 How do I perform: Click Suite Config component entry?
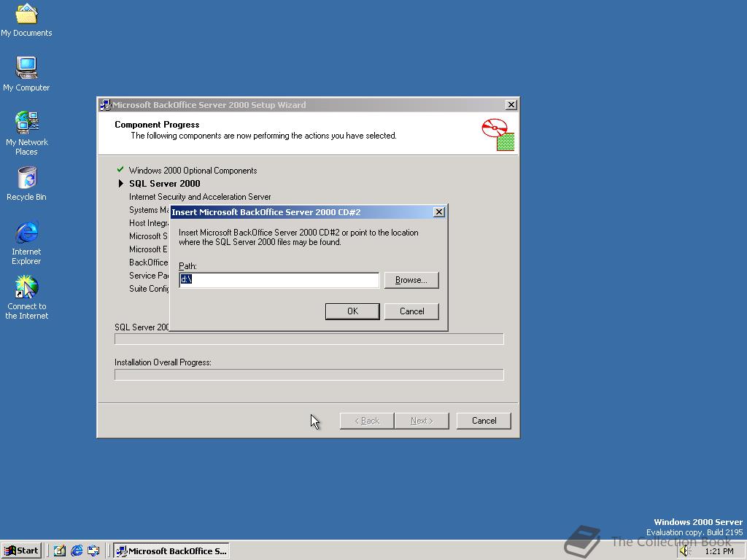click(x=149, y=289)
